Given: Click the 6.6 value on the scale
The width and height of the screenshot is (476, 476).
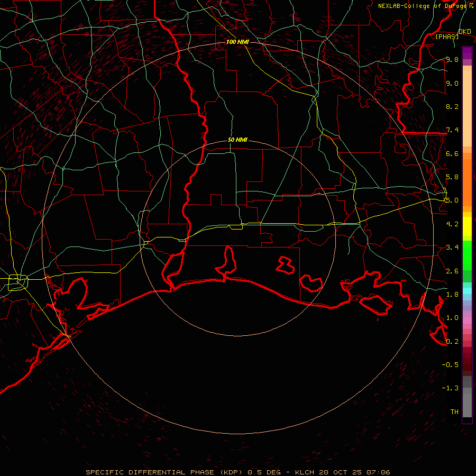Looking at the screenshot, I should tap(452, 153).
